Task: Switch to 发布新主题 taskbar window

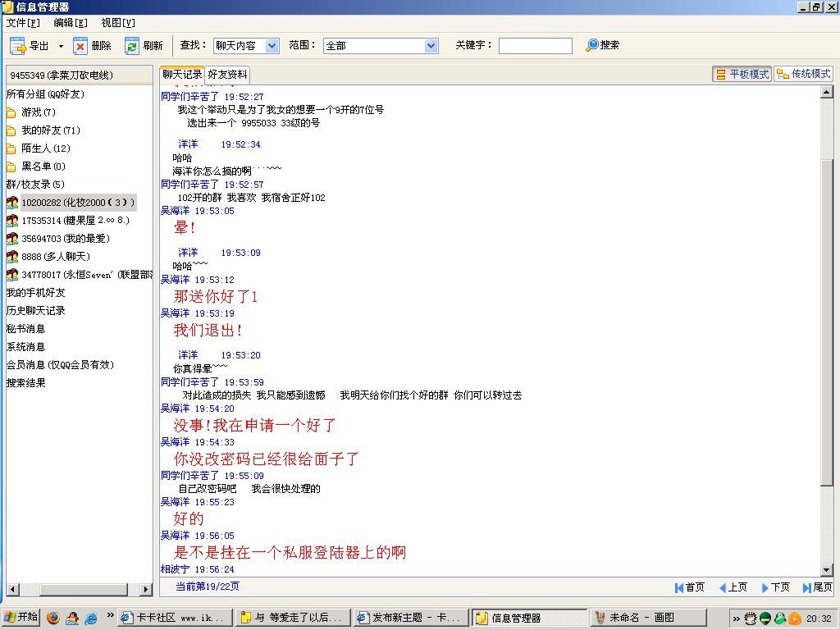Action: coord(412,618)
